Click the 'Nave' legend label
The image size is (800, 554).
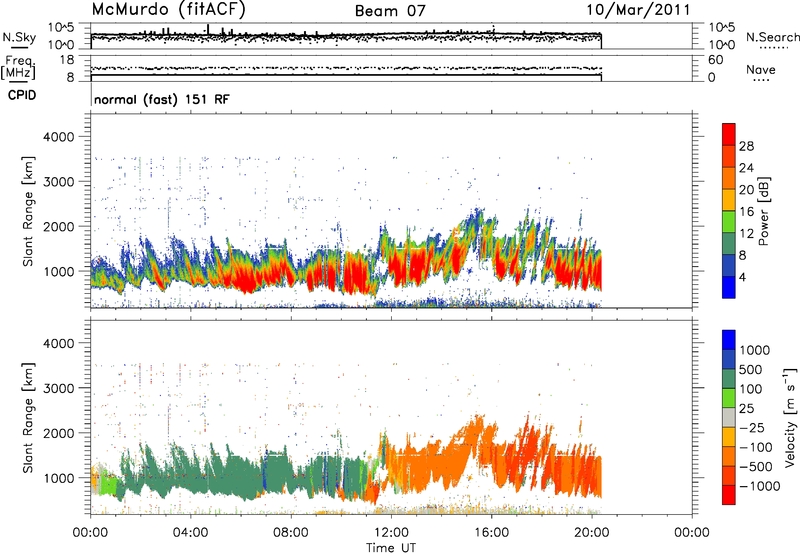(x=760, y=69)
